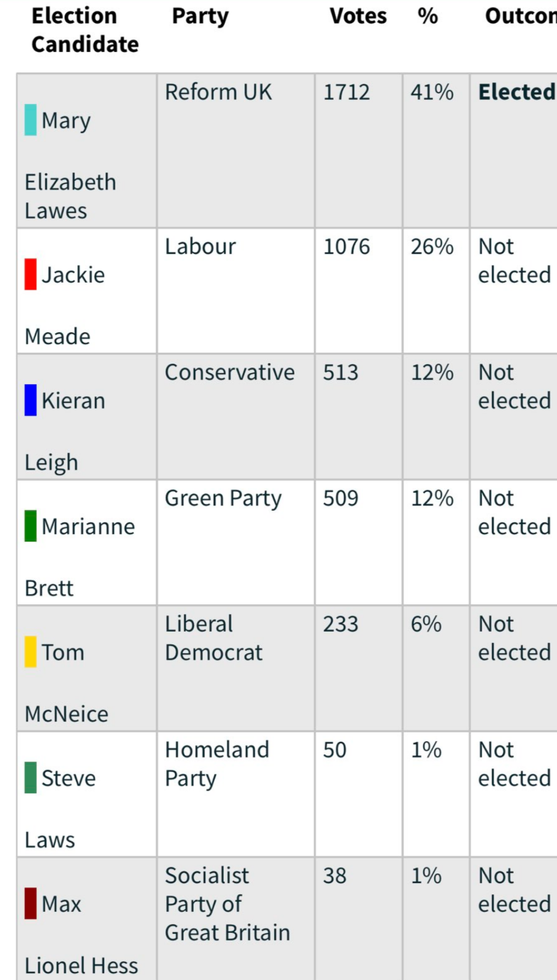The image size is (557, 980).
Task: Click the Elected outcome for Reform UK
Action: [516, 92]
